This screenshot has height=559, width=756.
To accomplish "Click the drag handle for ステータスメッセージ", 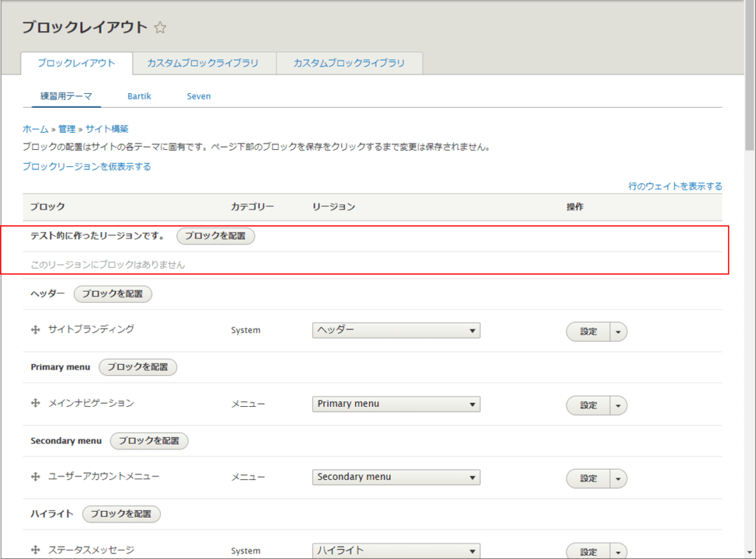I will (35, 550).
